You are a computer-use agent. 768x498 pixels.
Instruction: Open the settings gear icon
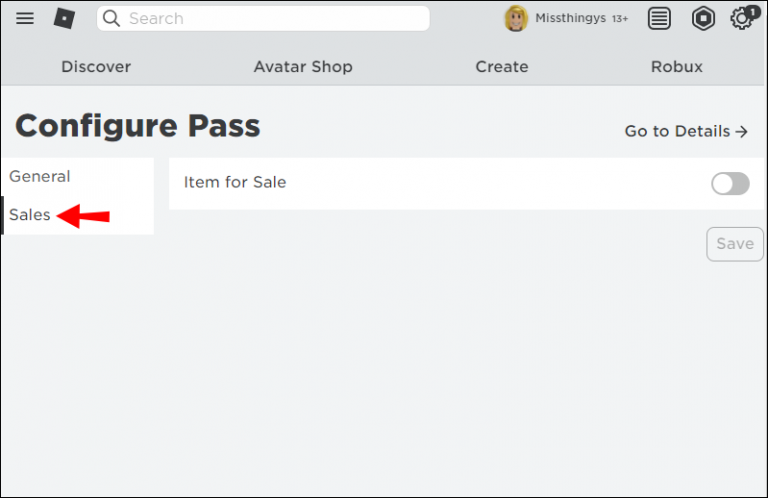coord(742,18)
